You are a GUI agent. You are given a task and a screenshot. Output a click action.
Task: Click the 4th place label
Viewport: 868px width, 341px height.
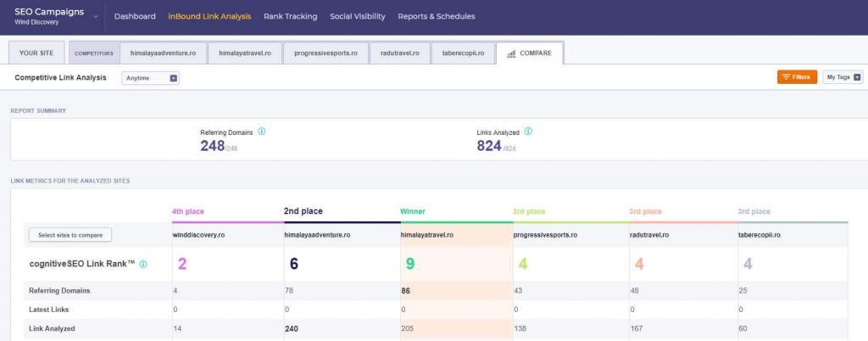188,211
